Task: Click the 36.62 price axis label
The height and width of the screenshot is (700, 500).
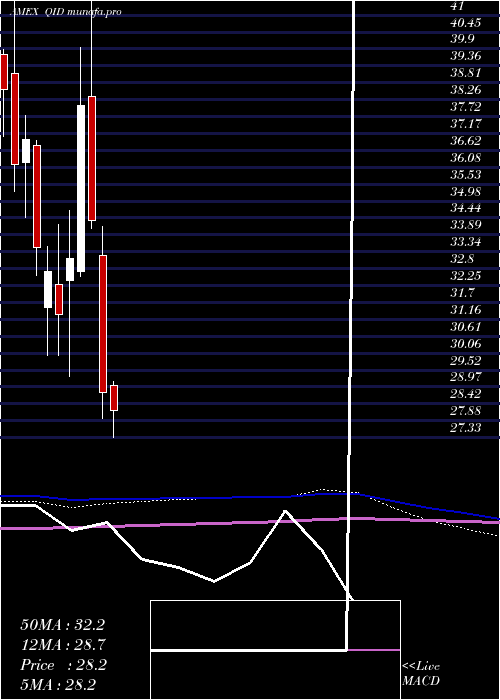Action: (x=466, y=141)
